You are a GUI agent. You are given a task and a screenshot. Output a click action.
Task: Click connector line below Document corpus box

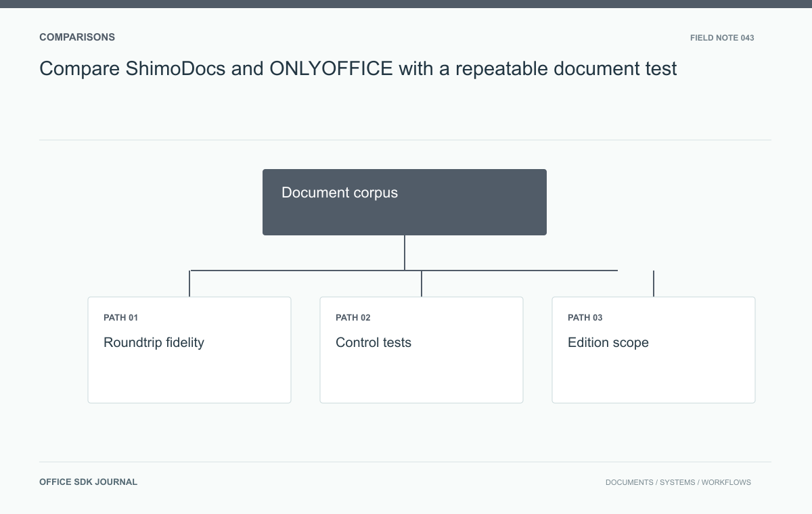click(405, 253)
